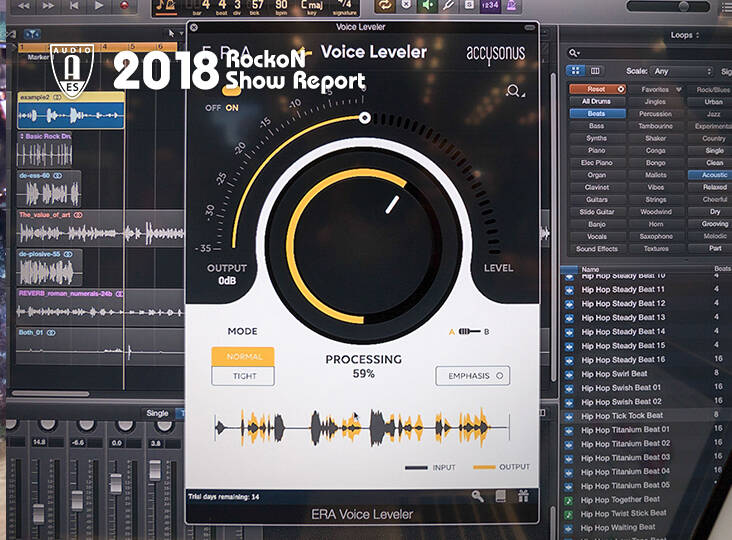732x540 pixels.
Task: Open the Loops library dropdown
Action: [685, 35]
